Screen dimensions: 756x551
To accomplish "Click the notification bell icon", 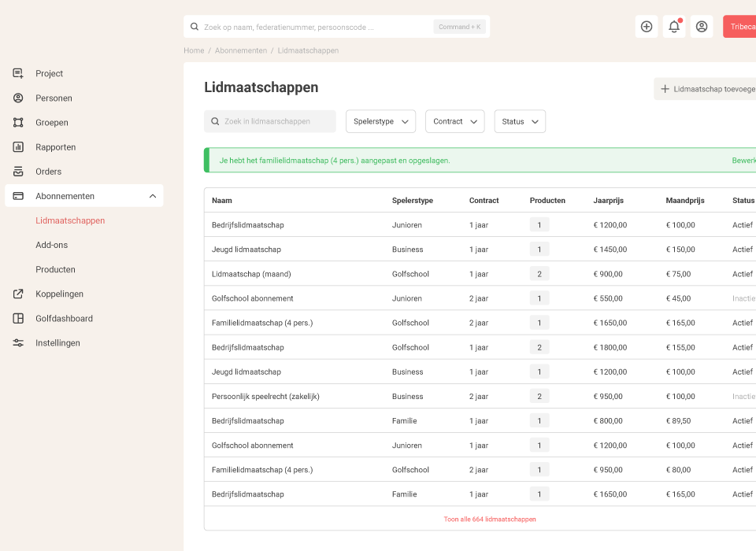I will click(674, 27).
